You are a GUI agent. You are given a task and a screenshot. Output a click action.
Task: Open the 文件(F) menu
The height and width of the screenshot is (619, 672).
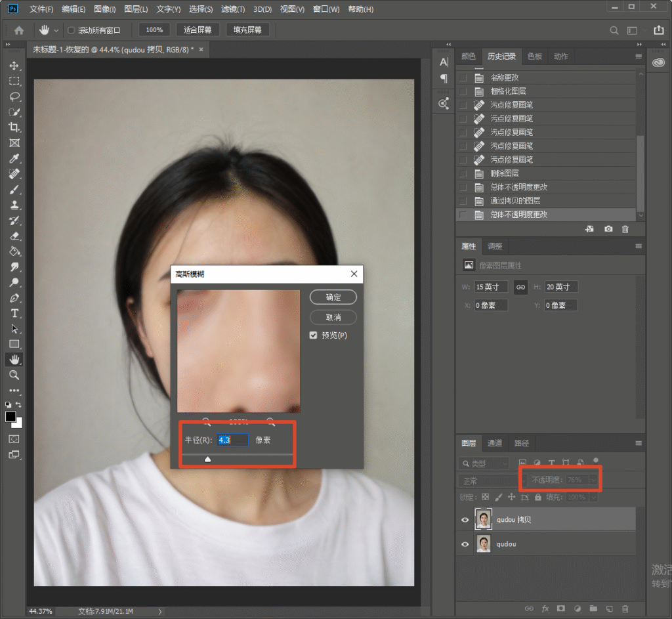pos(41,9)
